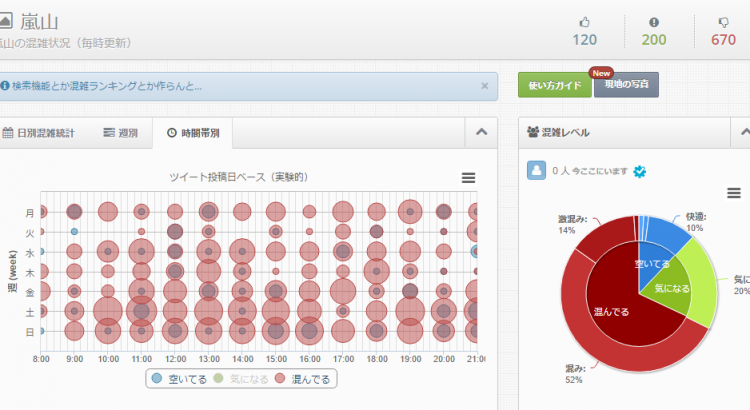Click the user avatar icon beside 0 人
Screen dimensions: 750x410
click(536, 170)
